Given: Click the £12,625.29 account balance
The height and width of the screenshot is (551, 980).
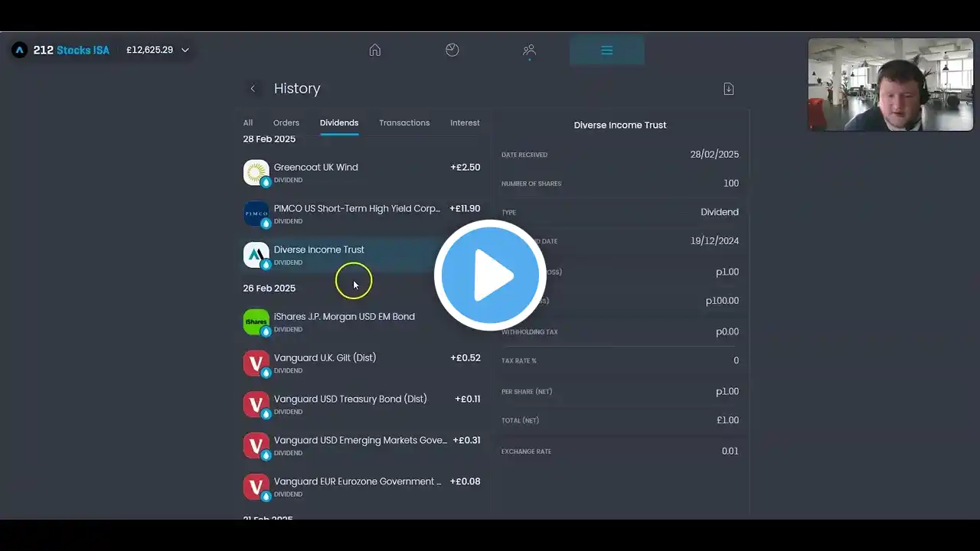Looking at the screenshot, I should [x=149, y=51].
